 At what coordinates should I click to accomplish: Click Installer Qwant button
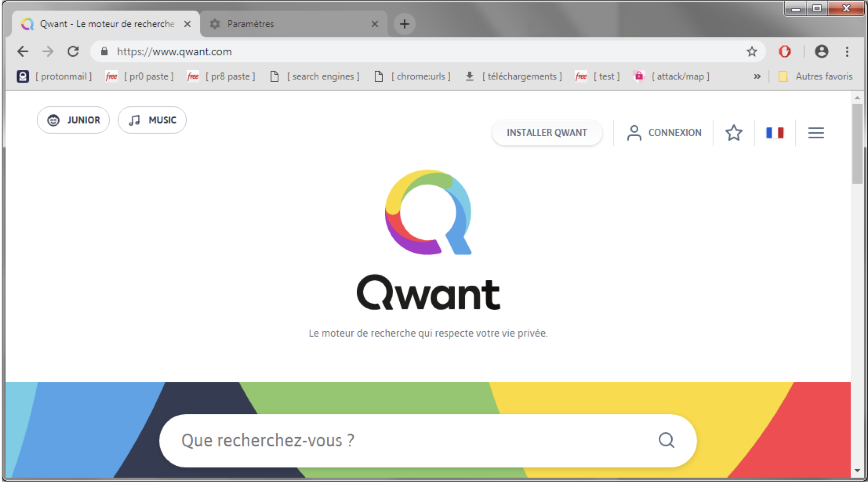pos(547,132)
